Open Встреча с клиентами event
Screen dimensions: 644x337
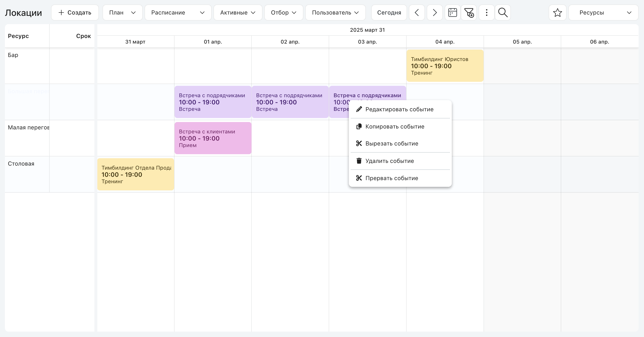pos(213,138)
